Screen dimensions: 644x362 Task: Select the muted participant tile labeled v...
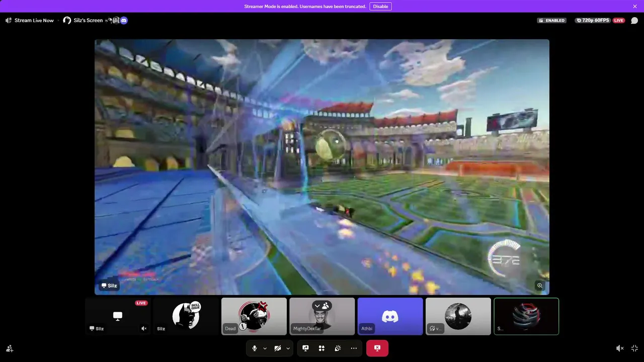[458, 316]
